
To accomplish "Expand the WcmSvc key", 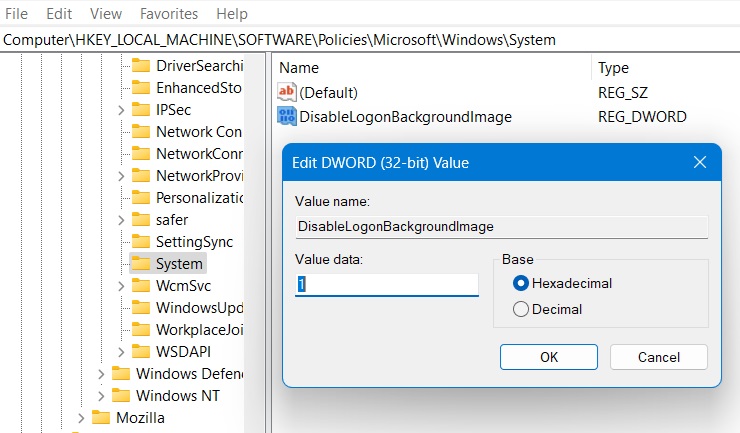I will click(121, 286).
